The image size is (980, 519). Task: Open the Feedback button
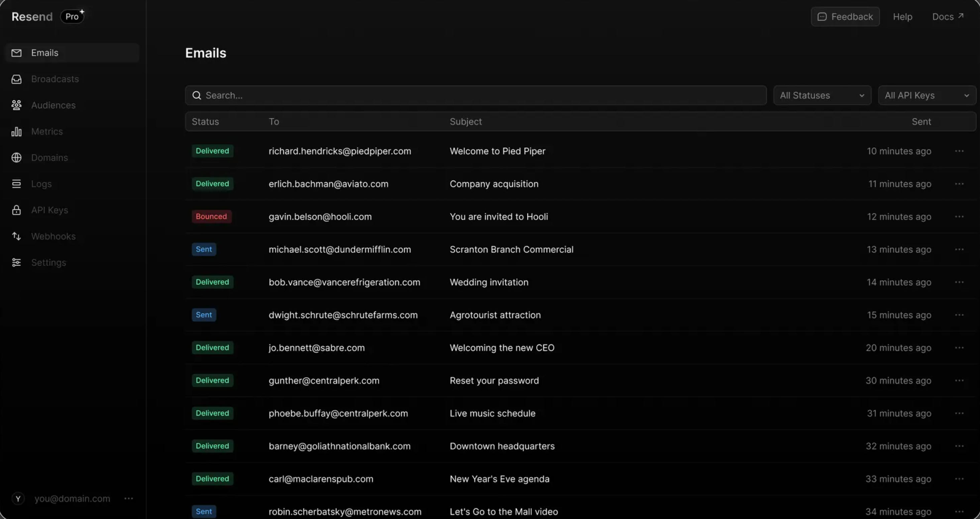tap(845, 17)
